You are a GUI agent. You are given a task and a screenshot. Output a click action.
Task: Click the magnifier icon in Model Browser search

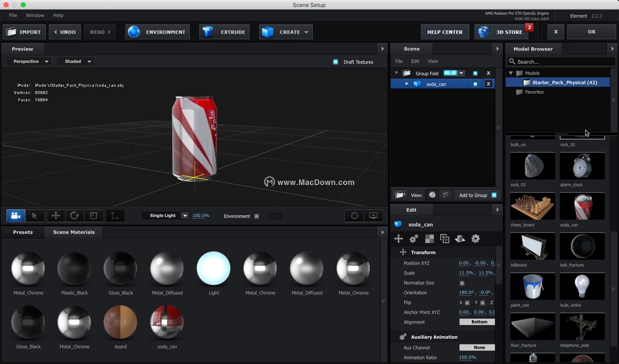[512, 62]
